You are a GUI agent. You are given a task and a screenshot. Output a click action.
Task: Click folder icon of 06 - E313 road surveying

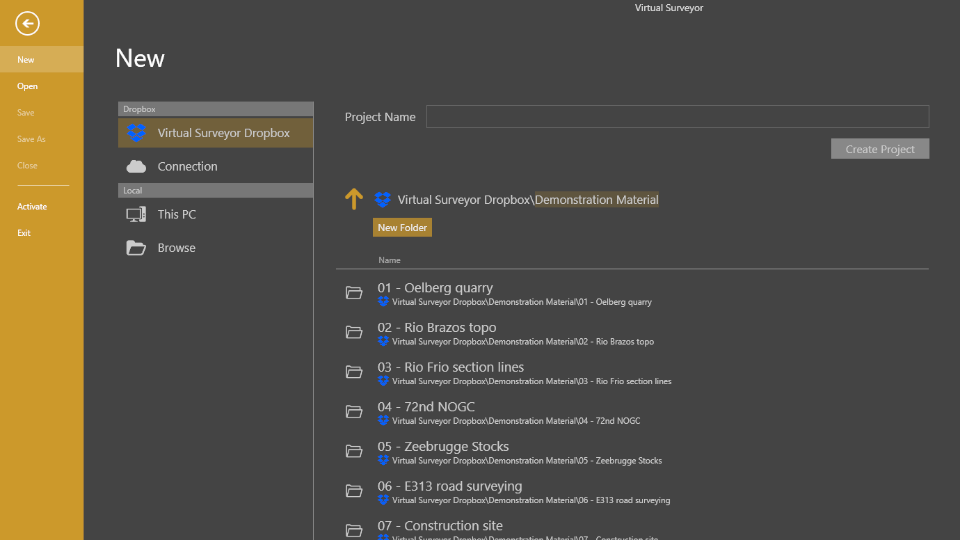pos(354,491)
